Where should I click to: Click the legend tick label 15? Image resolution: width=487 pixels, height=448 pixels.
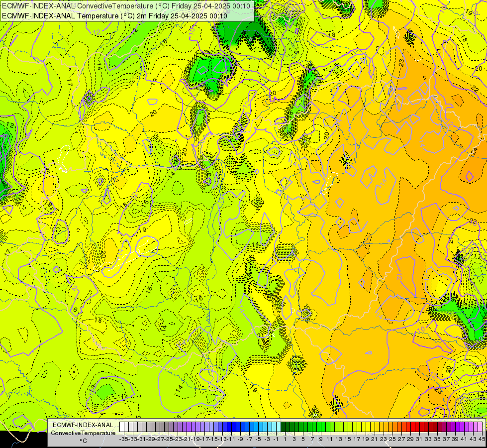pyautogui.click(x=348, y=439)
